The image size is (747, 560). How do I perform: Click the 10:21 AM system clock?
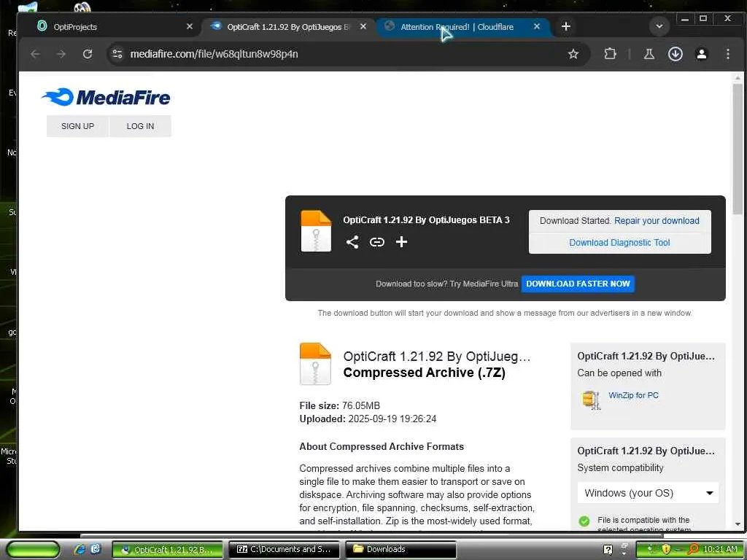pos(720,549)
